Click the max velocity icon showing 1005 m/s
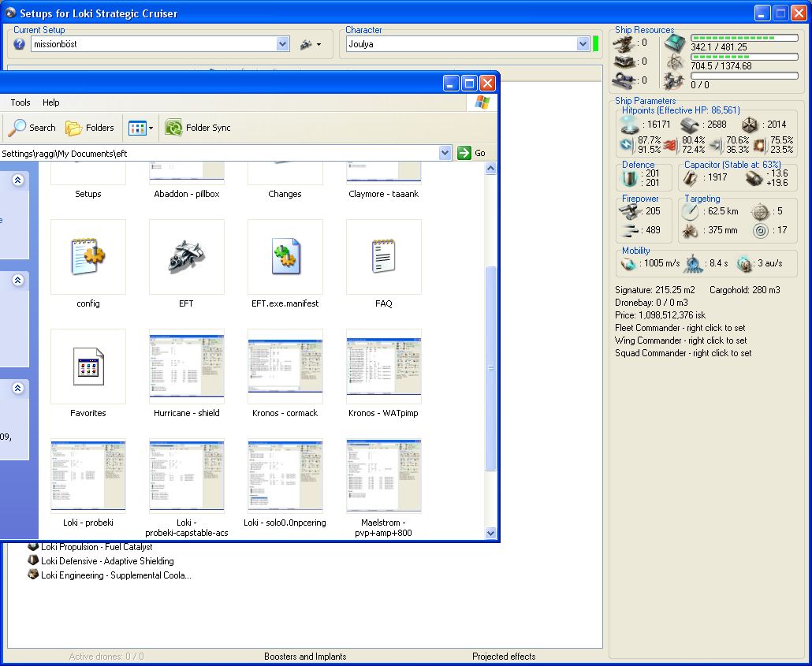The width and height of the screenshot is (812, 666). coord(628,263)
